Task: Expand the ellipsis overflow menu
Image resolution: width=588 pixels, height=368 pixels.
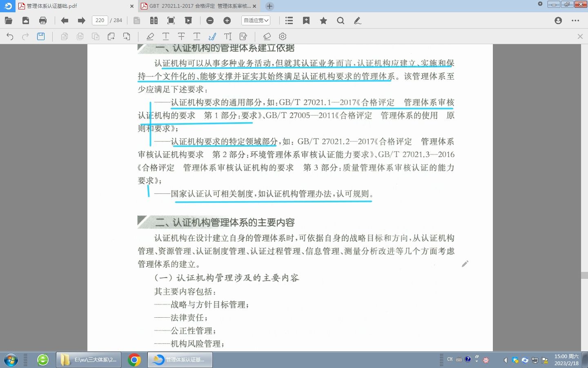Action: pos(576,20)
